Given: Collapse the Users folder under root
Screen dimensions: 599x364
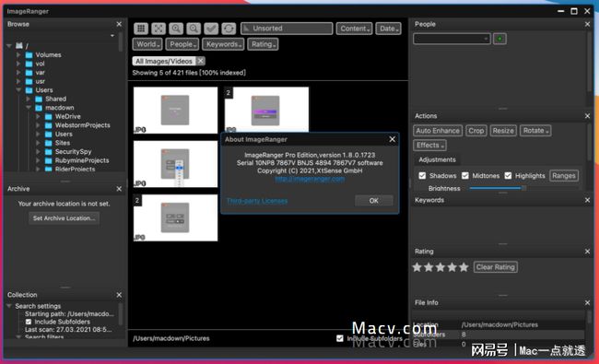Looking at the screenshot, I should (x=18, y=89).
